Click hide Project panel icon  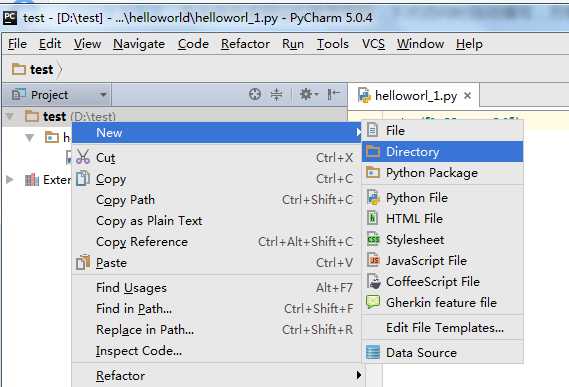pyautogui.click(x=333, y=94)
